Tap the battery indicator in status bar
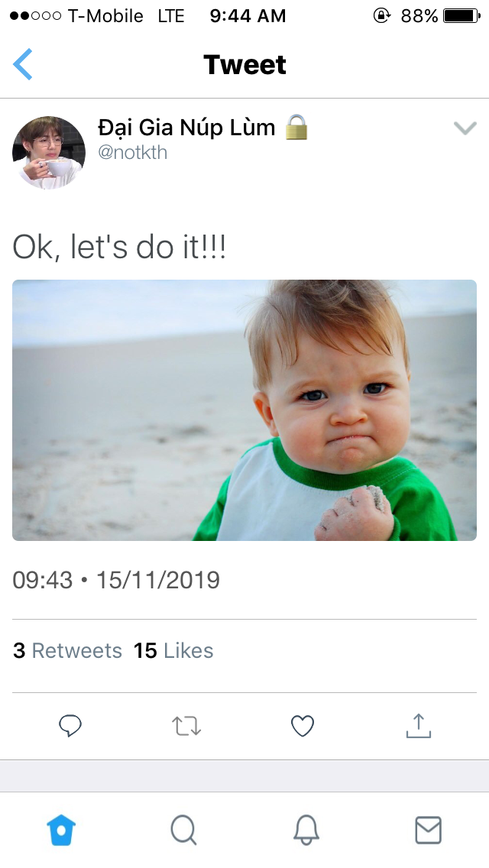The image size is (489, 868). tap(460, 15)
